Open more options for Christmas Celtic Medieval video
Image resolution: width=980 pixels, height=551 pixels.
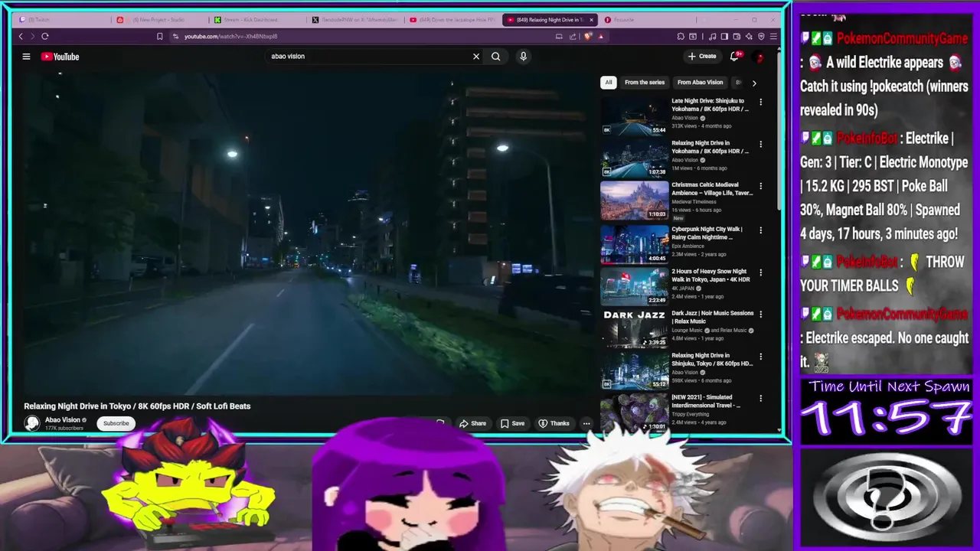(x=760, y=186)
